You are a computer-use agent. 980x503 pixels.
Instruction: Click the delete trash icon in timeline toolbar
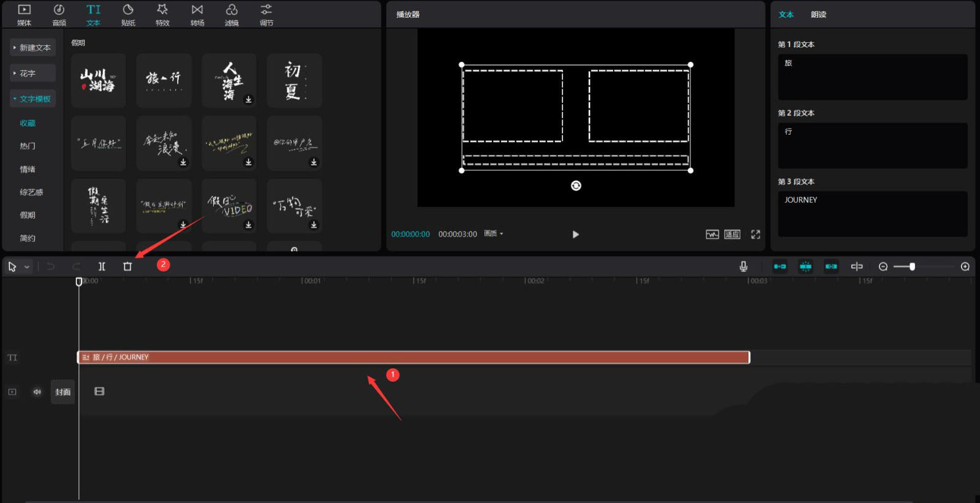[x=127, y=267]
